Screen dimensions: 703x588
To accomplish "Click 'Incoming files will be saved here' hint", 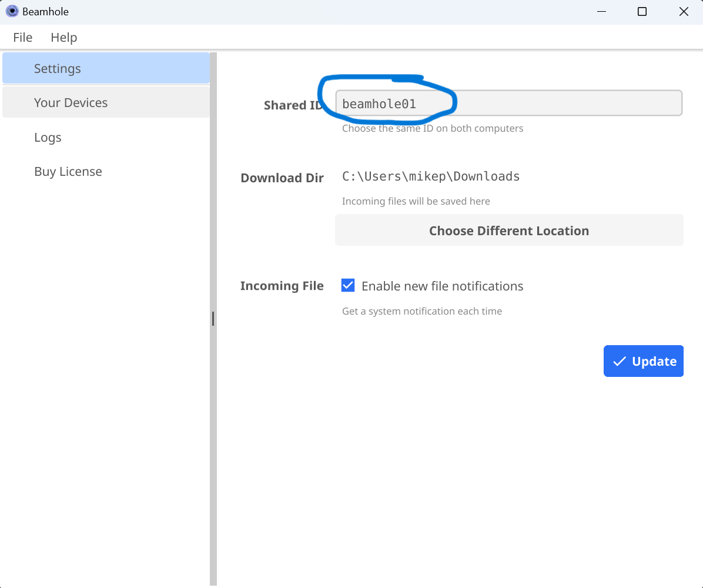I will (416, 201).
